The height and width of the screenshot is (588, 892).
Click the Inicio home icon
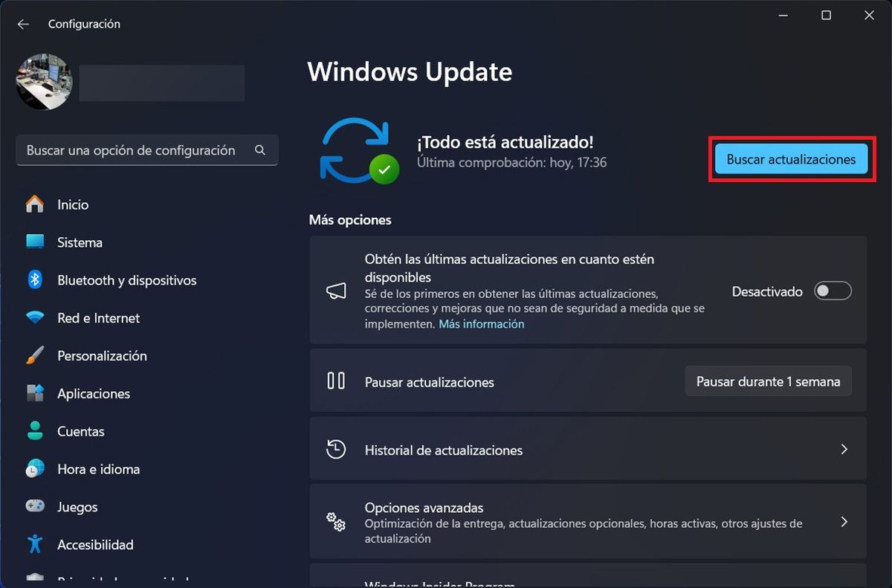coord(35,204)
